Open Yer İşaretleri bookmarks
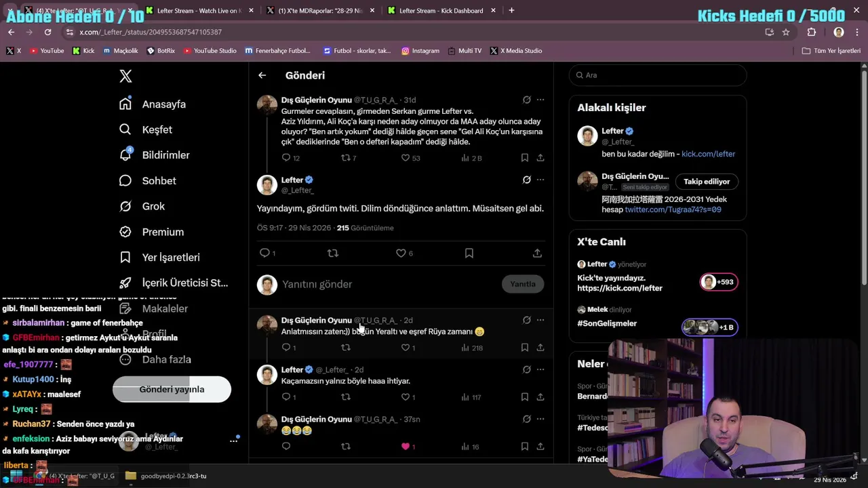The height and width of the screenshot is (488, 868). coord(159,258)
